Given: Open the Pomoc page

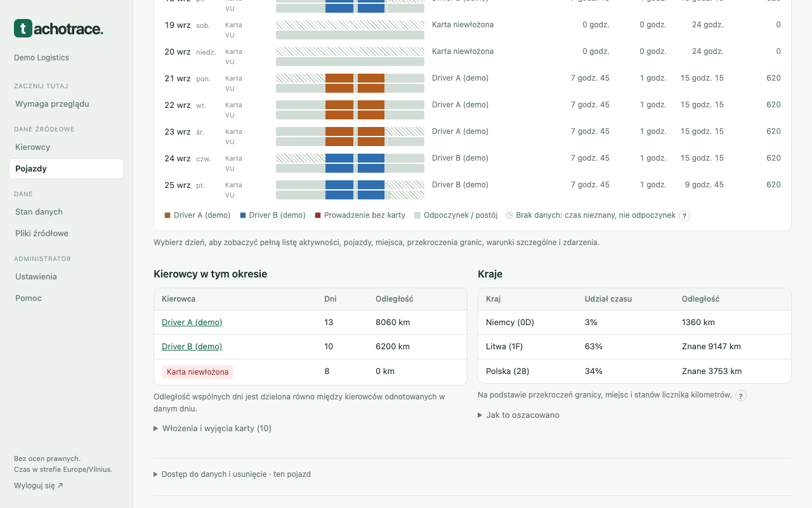Looking at the screenshot, I should [x=66, y=298].
